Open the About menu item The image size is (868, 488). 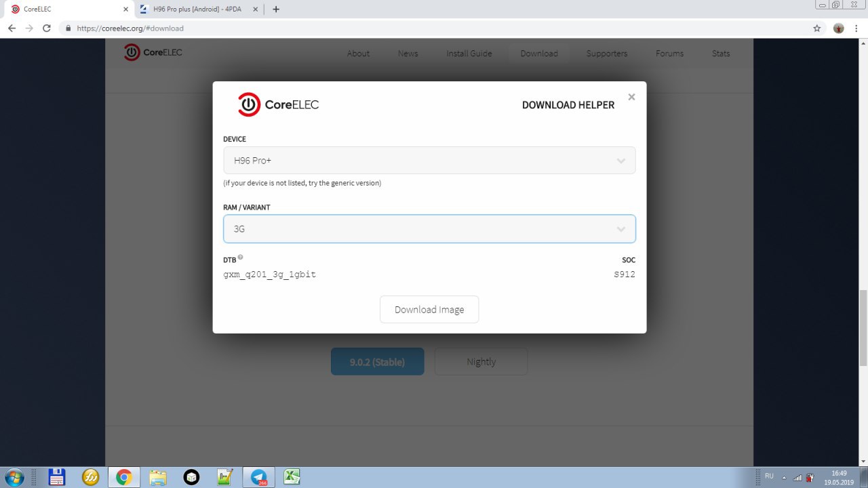point(358,54)
